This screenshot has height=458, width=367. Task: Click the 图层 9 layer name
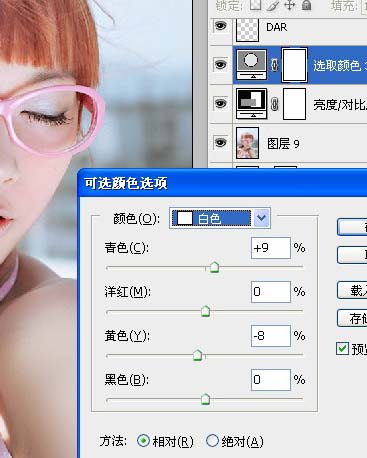pos(283,144)
